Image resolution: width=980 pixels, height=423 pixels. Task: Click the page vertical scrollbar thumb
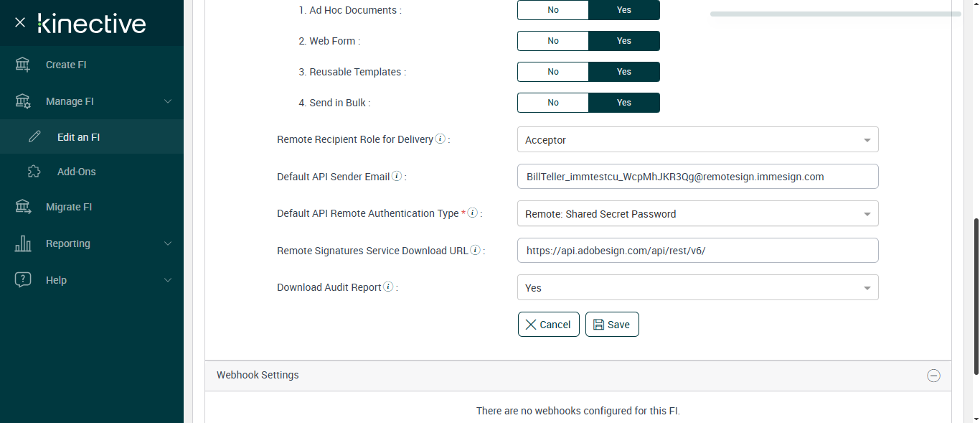click(976, 296)
